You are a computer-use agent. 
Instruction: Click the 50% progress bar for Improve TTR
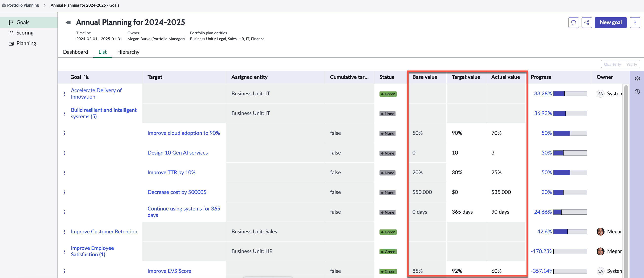click(x=570, y=173)
